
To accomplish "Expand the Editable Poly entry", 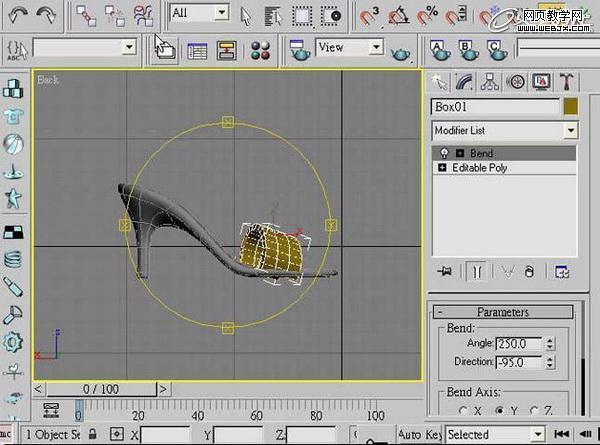I will click(442, 168).
